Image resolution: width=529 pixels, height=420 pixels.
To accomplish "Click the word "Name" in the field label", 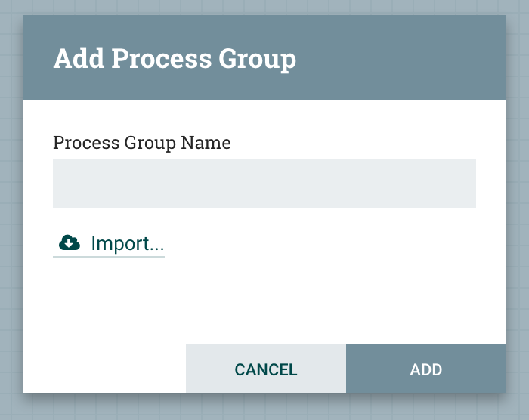I will click(x=206, y=142).
